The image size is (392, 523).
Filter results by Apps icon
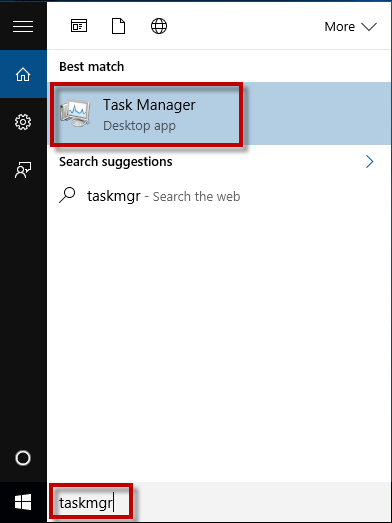coord(79,26)
